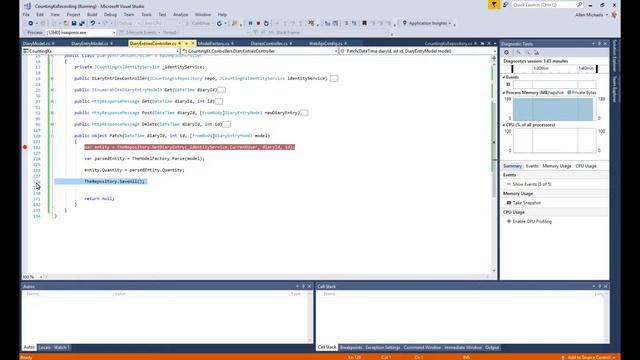Click the Save All icon
Image resolution: width=640 pixels, height=360 pixels.
[x=82, y=23]
